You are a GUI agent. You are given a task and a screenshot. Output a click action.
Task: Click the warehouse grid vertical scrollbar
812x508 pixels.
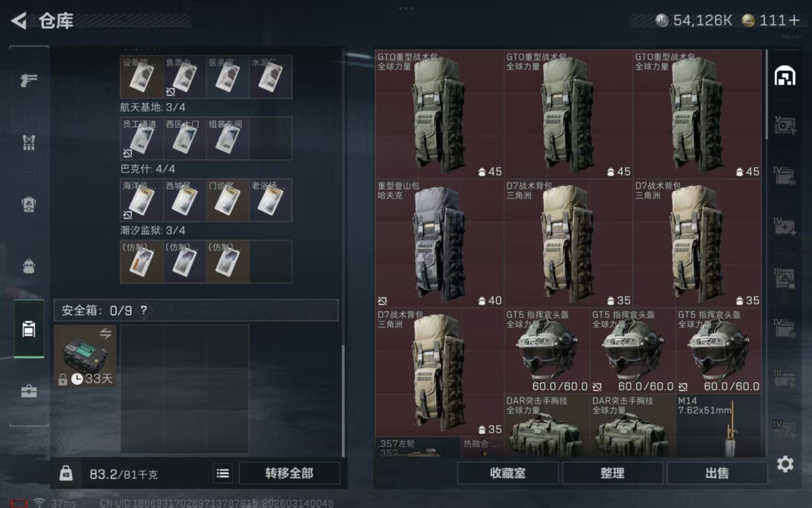pos(766,94)
